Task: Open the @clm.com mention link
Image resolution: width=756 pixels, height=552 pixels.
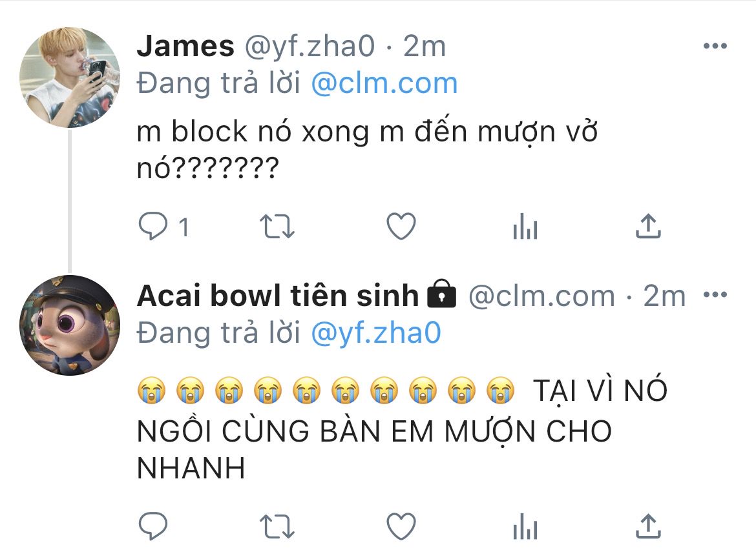Action: coord(384,83)
